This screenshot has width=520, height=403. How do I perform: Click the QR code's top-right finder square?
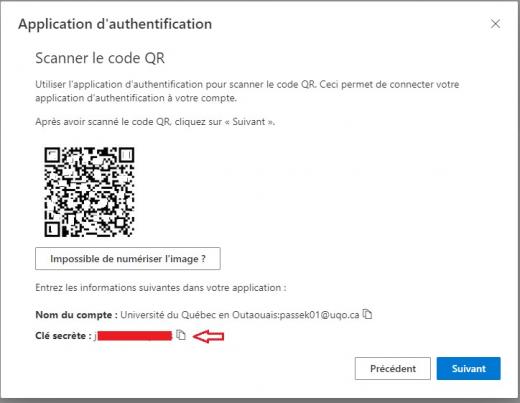click(x=126, y=155)
